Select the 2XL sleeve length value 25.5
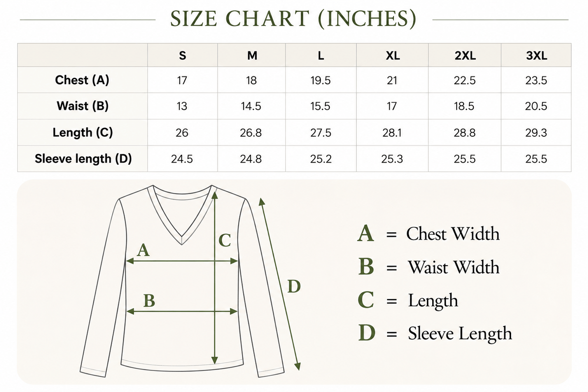Viewport: 588px width, 392px height. coord(465,159)
